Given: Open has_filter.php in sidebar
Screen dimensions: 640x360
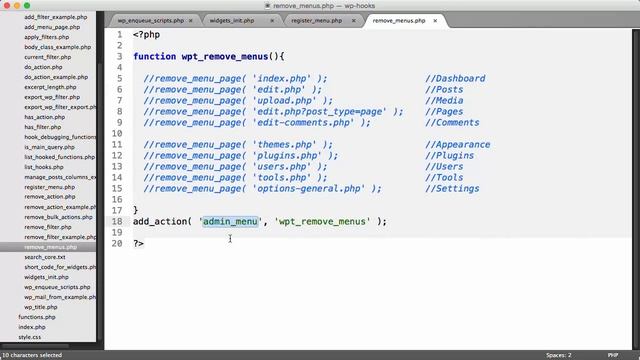Looking at the screenshot, I should 42,127.
